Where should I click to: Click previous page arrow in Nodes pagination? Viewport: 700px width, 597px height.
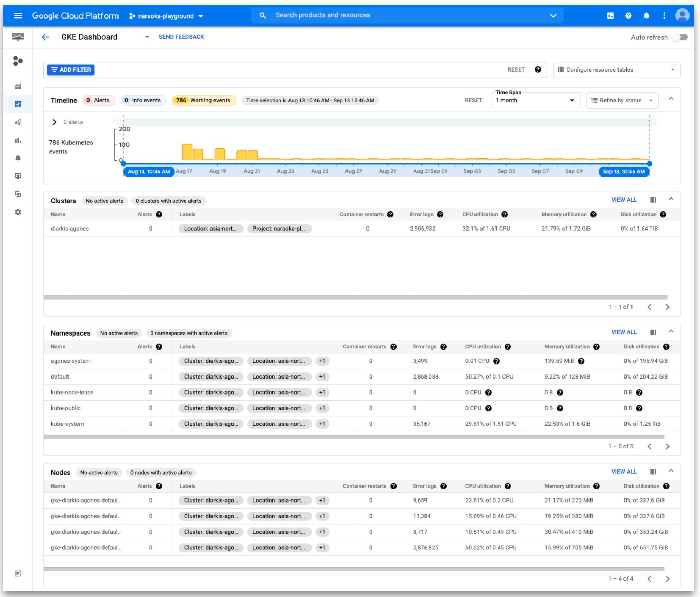[649, 579]
